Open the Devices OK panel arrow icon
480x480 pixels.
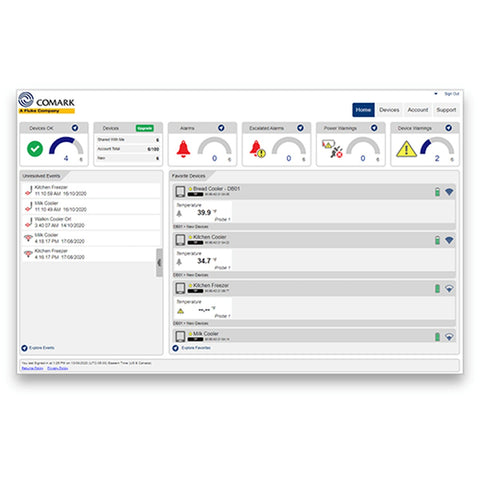pyautogui.click(x=75, y=128)
